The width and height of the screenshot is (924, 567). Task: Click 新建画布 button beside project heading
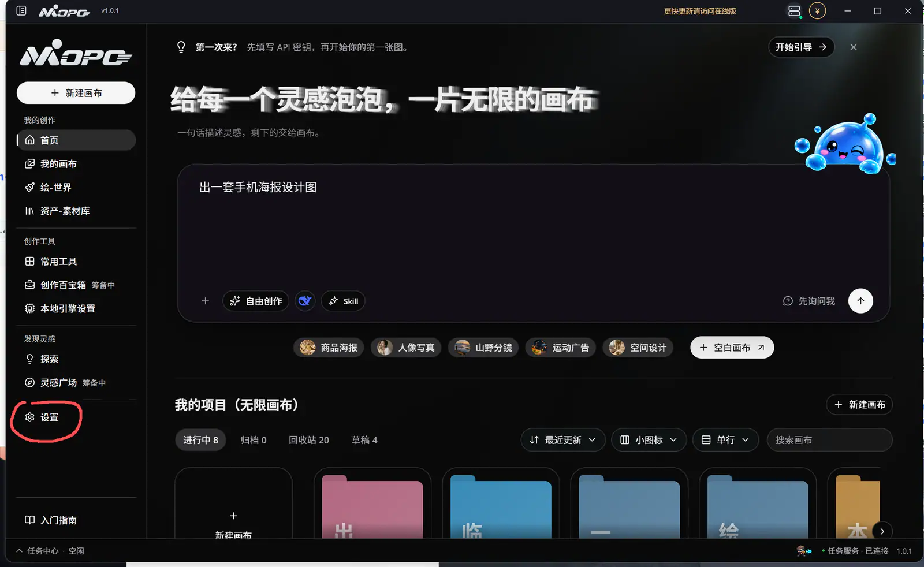click(x=859, y=404)
